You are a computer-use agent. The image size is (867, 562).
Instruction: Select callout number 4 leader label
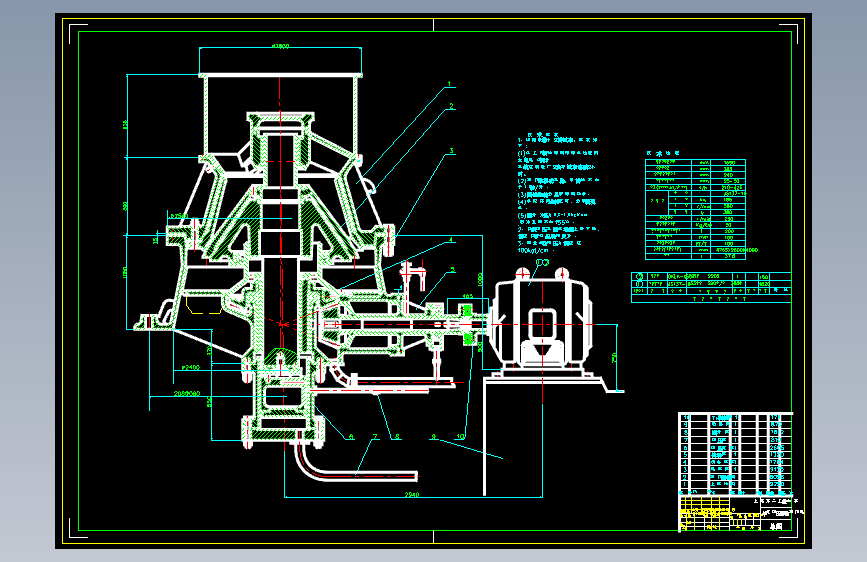tap(451, 240)
